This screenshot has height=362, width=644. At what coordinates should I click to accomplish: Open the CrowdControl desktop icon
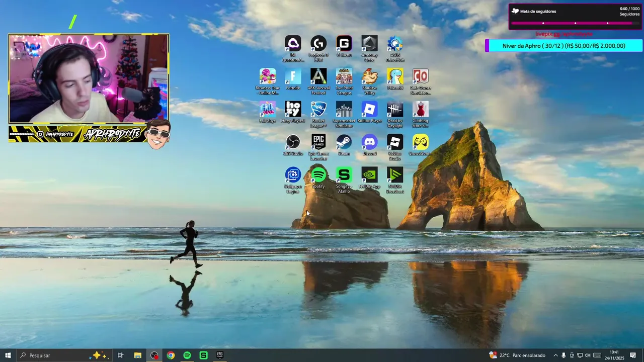pyautogui.click(x=421, y=145)
